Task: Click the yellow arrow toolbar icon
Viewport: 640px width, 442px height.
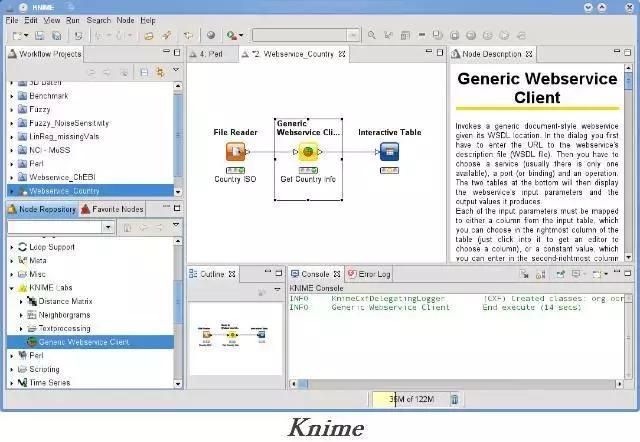Action: (188, 36)
